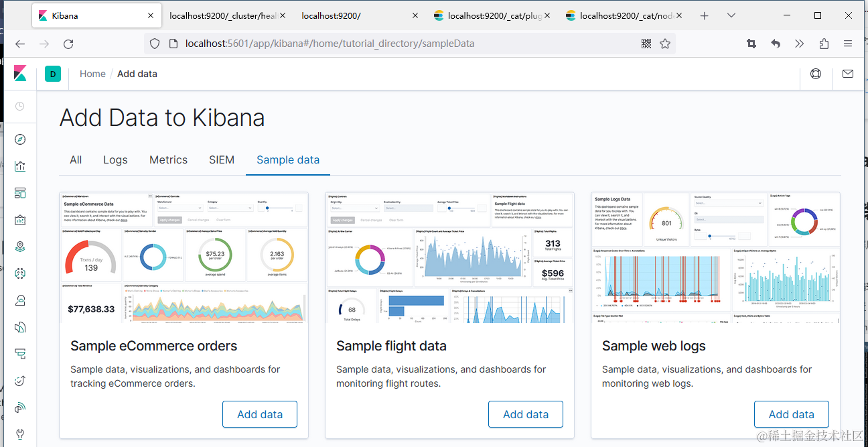The width and height of the screenshot is (868, 447).
Task: Expand the list all tabs dropdown
Action: coord(731,15)
